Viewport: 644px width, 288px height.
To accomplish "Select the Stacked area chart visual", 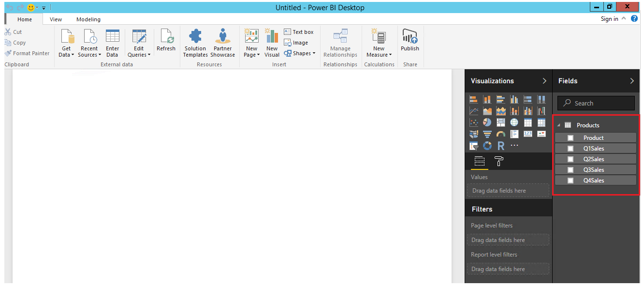I will tap(501, 111).
